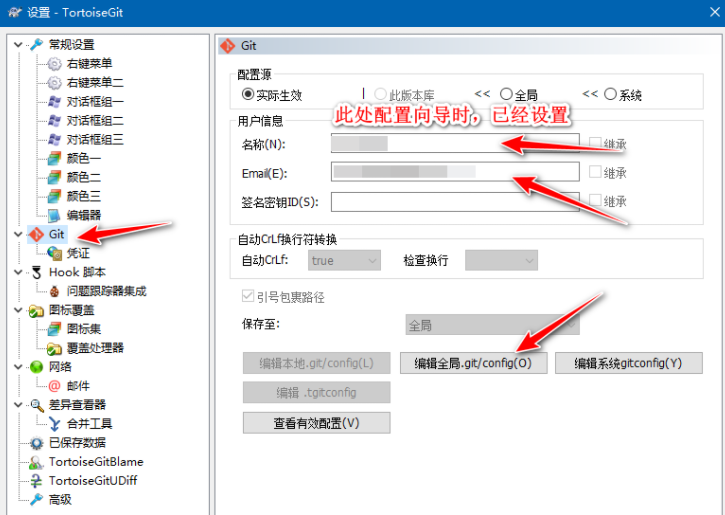Open the 问题跟踪器集成 settings page

107,291
